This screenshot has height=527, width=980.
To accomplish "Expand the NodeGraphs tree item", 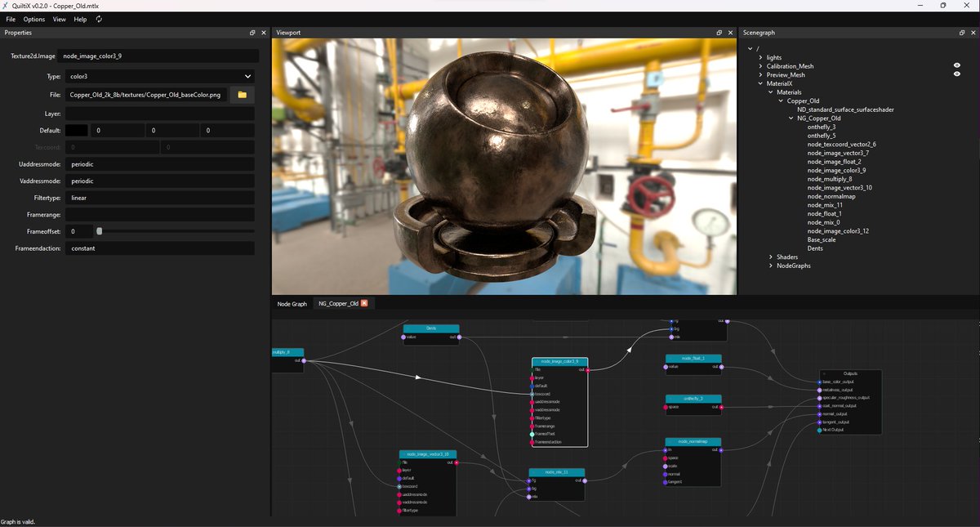I will (x=770, y=266).
